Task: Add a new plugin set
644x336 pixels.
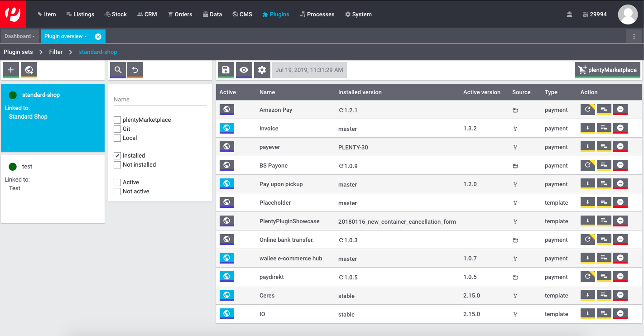Action: point(11,70)
